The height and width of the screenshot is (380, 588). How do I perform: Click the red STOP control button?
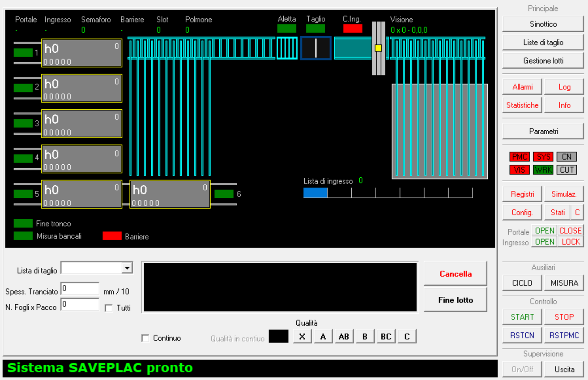(564, 317)
